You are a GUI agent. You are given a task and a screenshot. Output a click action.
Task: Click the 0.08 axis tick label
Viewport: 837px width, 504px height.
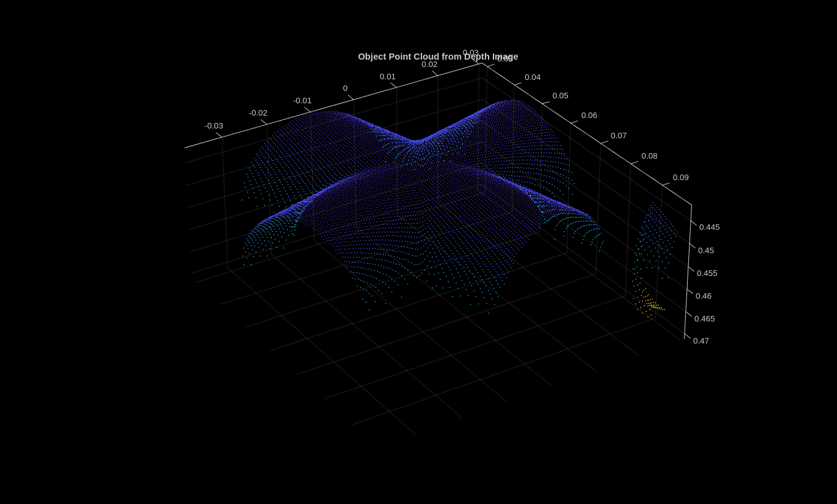point(650,156)
